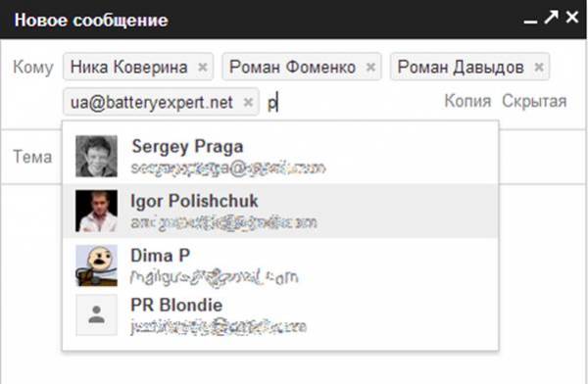Image resolution: width=588 pixels, height=384 pixels.
Task: Select Sergey Praga from suggestions
Action: pyautogui.click(x=280, y=157)
